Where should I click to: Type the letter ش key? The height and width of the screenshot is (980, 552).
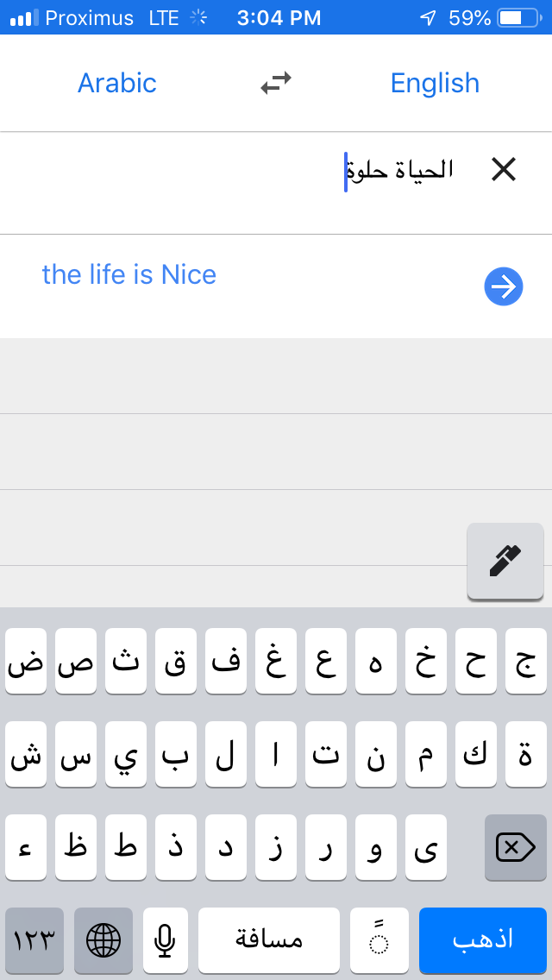point(26,755)
